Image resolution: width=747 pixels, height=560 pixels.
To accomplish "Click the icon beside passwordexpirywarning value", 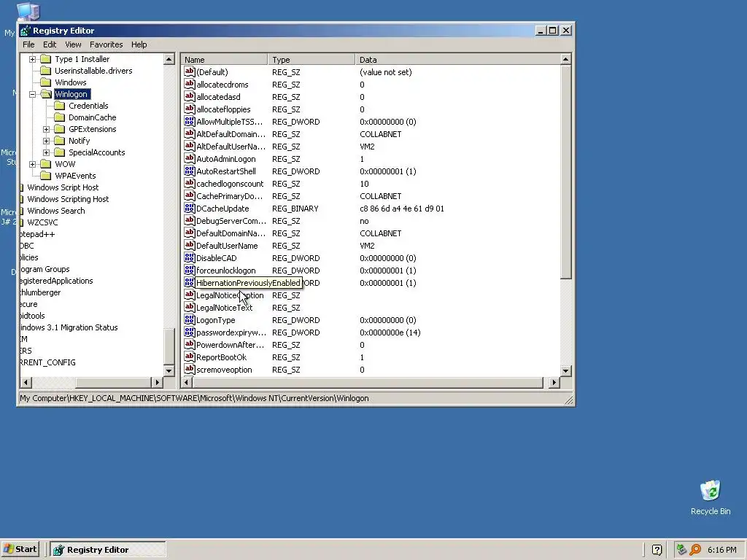I will point(189,332).
